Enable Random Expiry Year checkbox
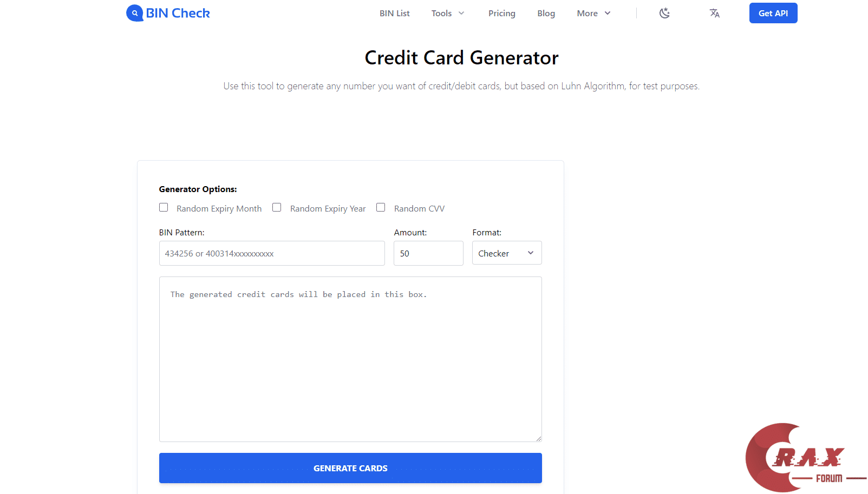Image resolution: width=868 pixels, height=494 pixels. 277,208
